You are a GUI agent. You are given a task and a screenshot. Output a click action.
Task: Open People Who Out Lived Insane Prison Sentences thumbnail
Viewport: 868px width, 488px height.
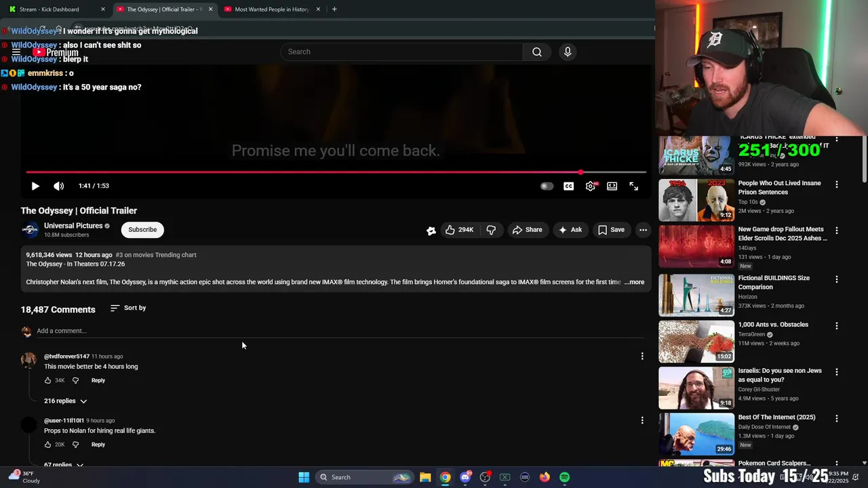pos(696,200)
